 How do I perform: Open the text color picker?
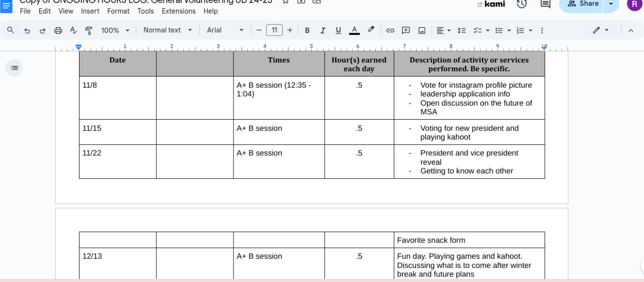(354, 30)
